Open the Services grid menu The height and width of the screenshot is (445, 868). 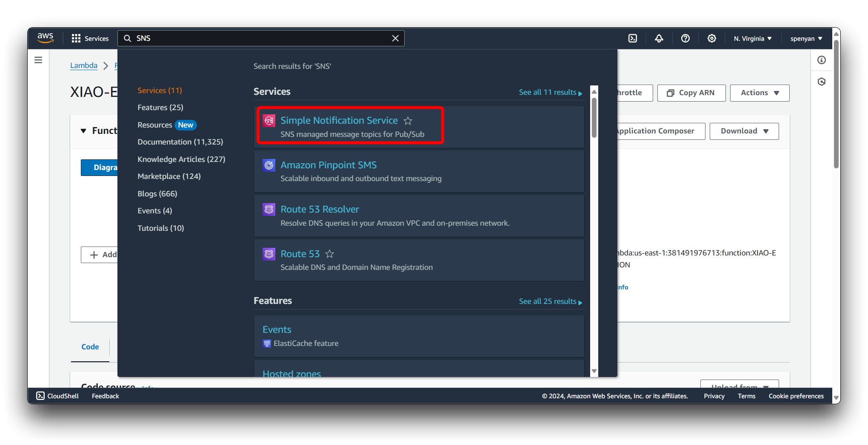coord(76,38)
